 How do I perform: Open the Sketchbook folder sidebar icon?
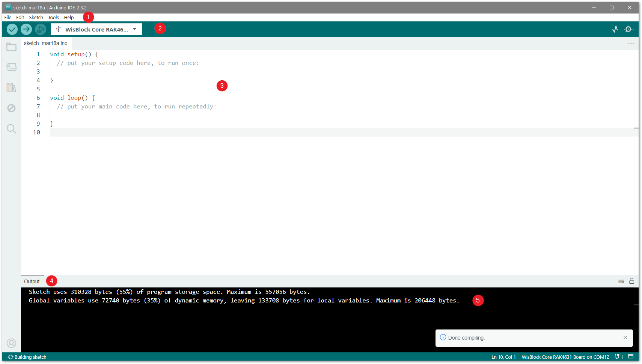point(11,47)
